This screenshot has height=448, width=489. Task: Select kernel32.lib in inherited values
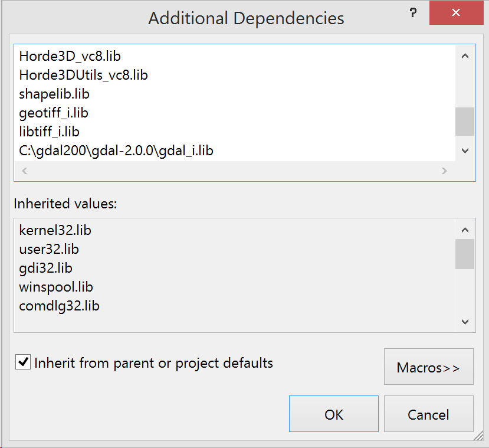pyautogui.click(x=55, y=230)
